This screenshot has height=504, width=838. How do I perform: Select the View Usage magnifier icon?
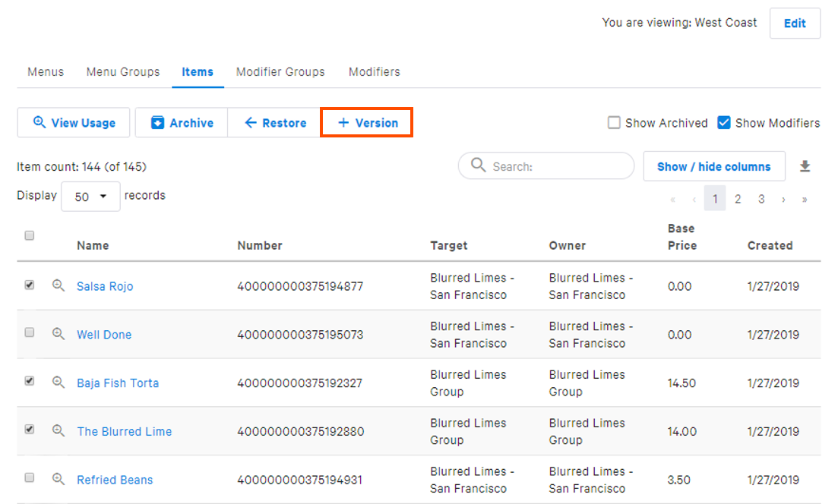[40, 122]
